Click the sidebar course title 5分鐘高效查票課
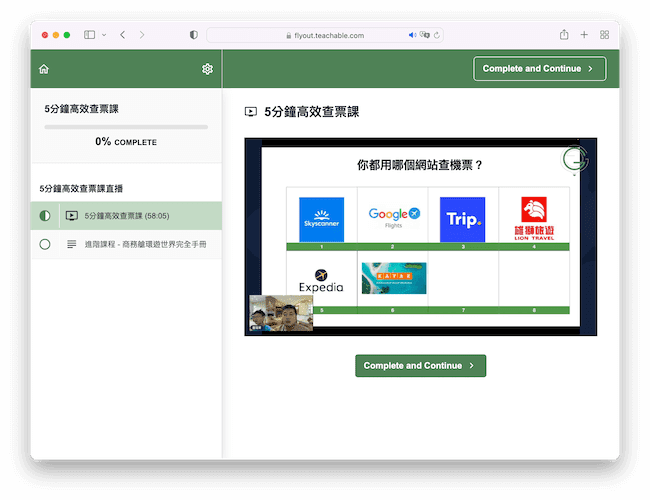Viewport: 650px width, 500px height. pyautogui.click(x=82, y=109)
